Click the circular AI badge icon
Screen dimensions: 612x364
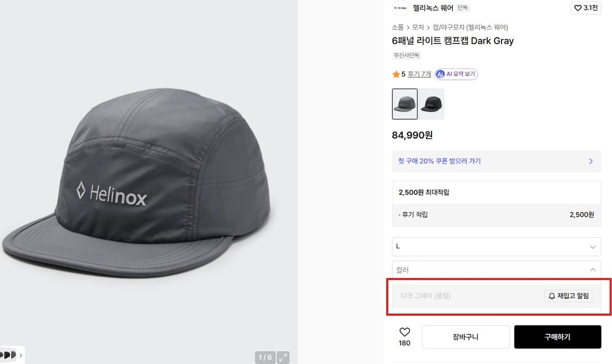click(x=440, y=73)
